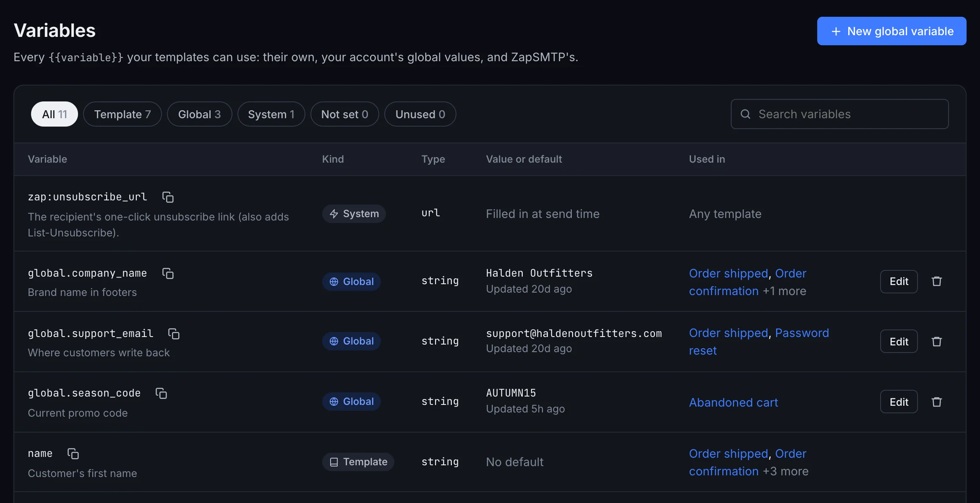This screenshot has height=503, width=980.
Task: Click the Template kind badge for name
Action: point(358,462)
